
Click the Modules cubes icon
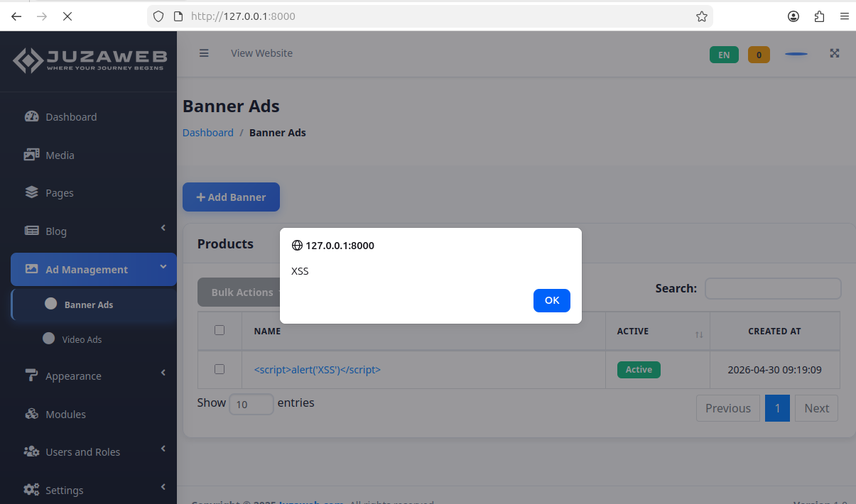[31, 414]
